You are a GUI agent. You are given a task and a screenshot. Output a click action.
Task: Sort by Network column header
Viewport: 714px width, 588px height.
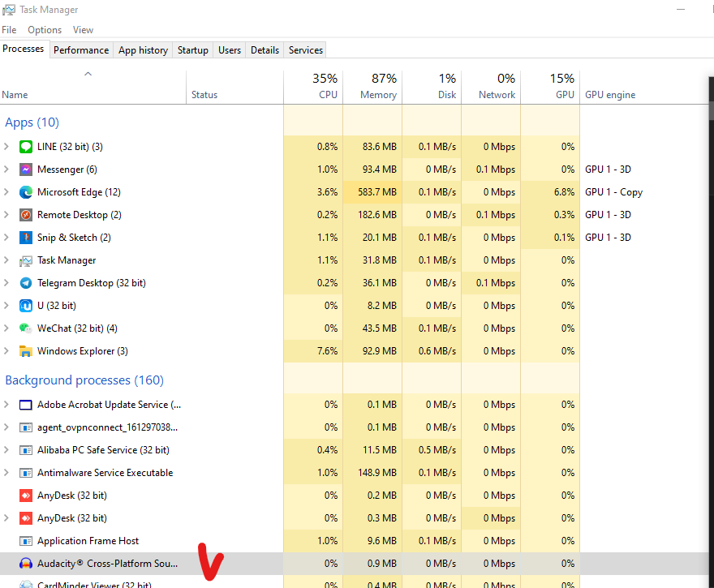[491, 88]
